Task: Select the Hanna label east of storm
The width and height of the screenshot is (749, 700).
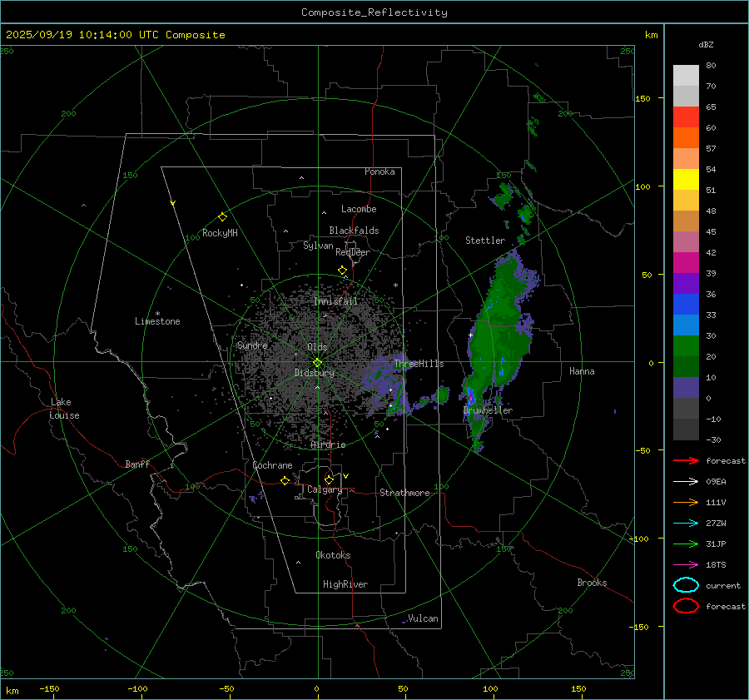Action: (x=582, y=371)
